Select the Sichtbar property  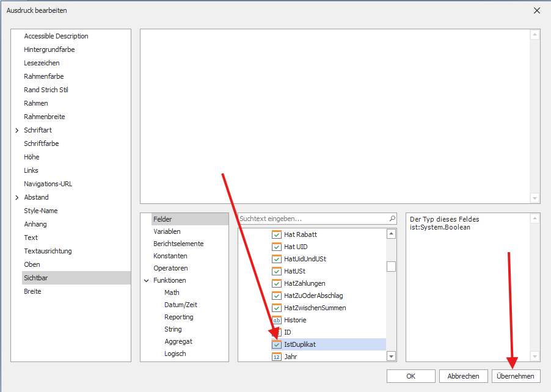tap(37, 278)
